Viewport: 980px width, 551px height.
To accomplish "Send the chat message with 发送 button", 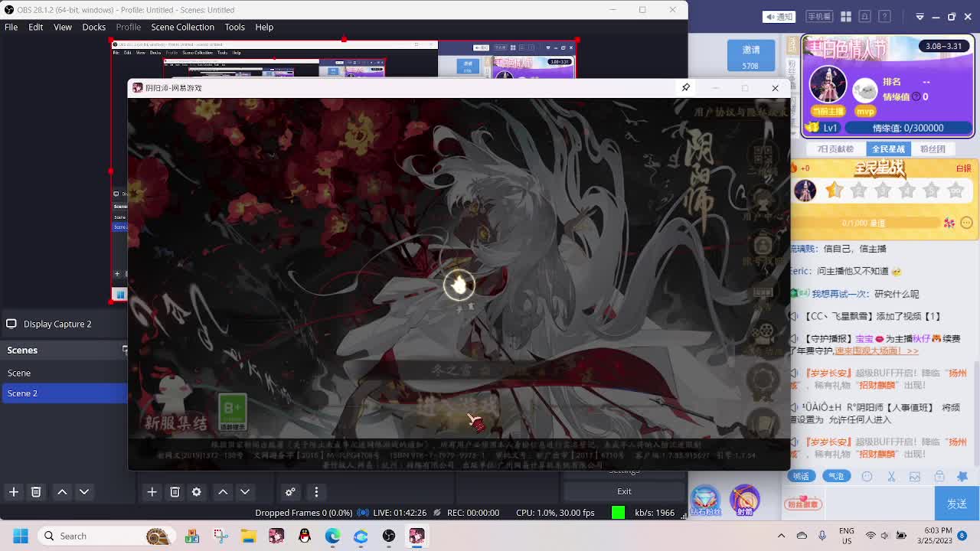I will coord(957,504).
